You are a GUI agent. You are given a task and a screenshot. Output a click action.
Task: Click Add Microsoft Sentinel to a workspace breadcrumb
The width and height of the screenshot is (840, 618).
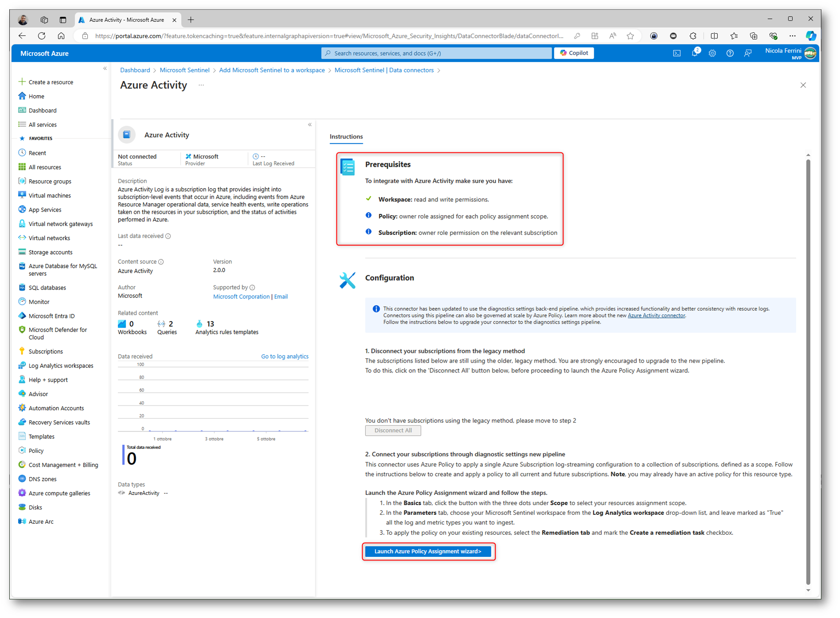click(x=272, y=70)
